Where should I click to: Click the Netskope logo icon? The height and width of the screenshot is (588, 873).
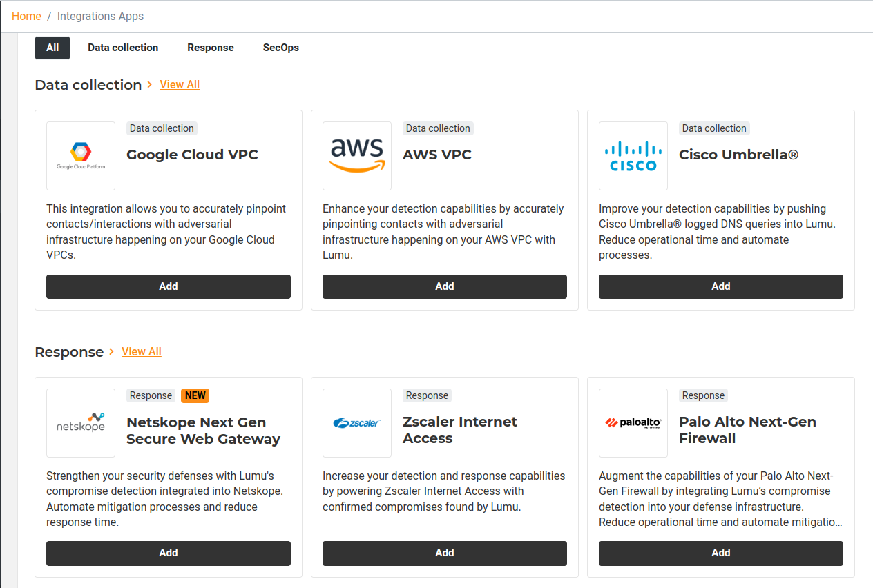81,422
